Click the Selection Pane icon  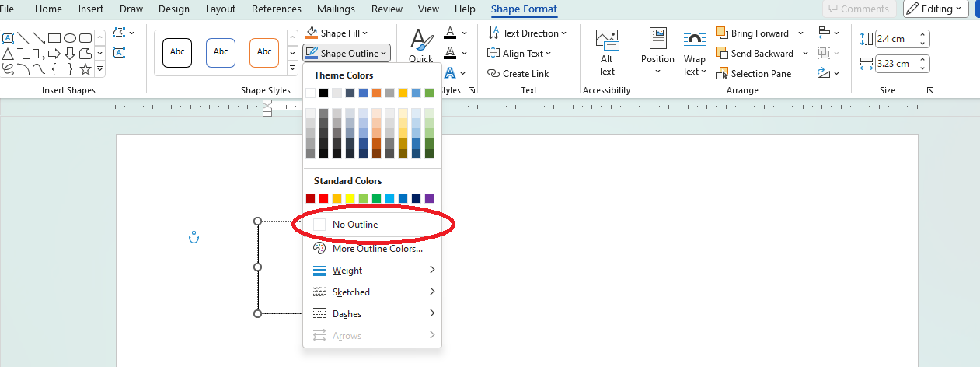(721, 73)
